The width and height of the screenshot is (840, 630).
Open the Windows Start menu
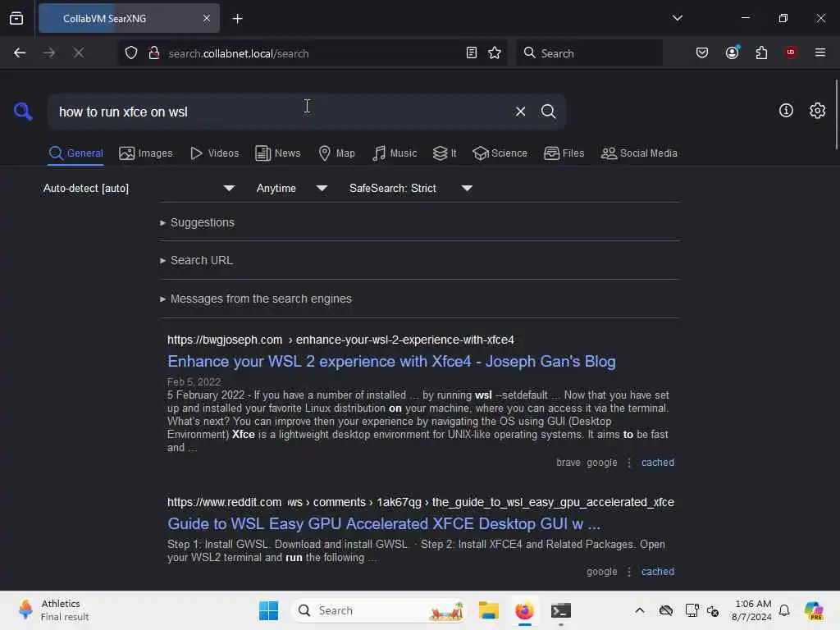268,610
